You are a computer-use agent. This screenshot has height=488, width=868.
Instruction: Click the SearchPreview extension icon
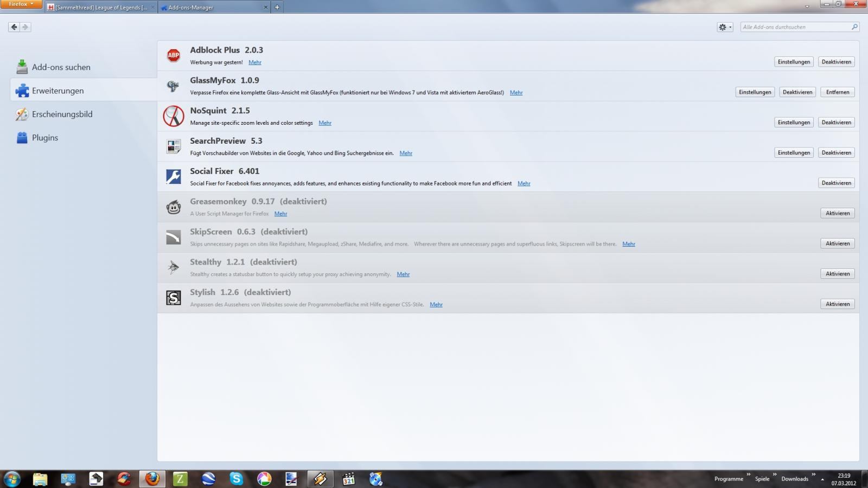pos(174,146)
